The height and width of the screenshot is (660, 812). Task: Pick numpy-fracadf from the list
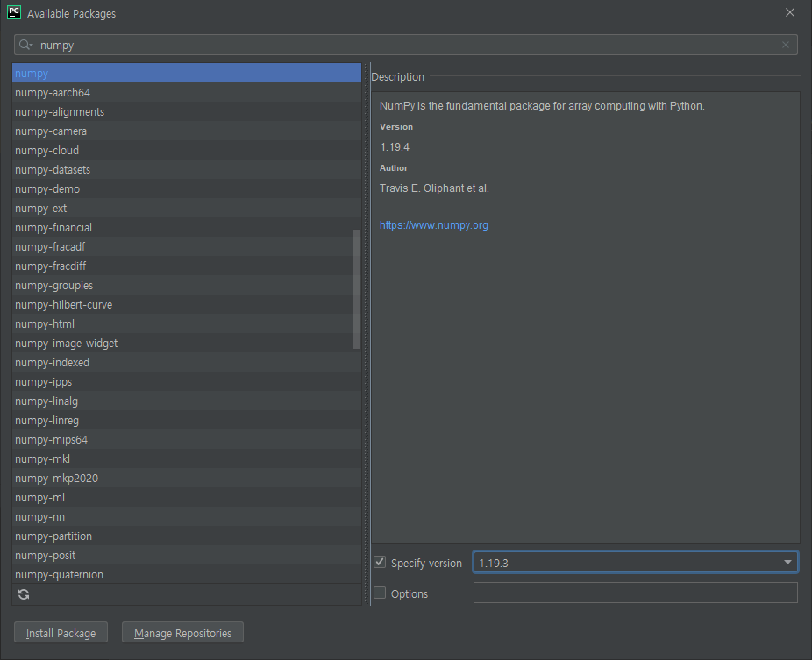click(x=187, y=247)
